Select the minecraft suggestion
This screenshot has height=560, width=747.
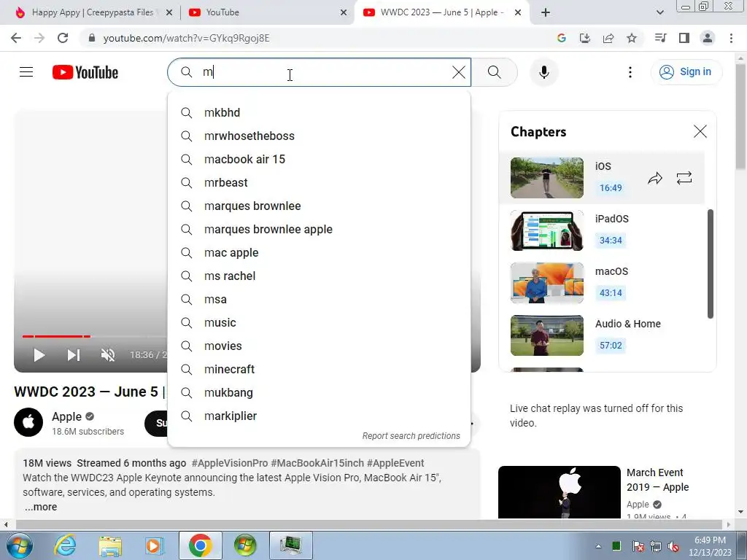click(319, 369)
